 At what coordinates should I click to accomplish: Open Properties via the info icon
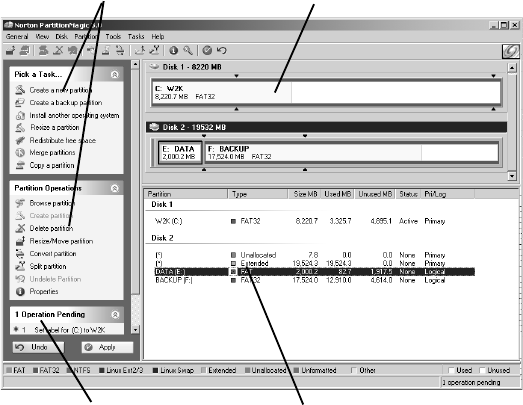point(20,292)
